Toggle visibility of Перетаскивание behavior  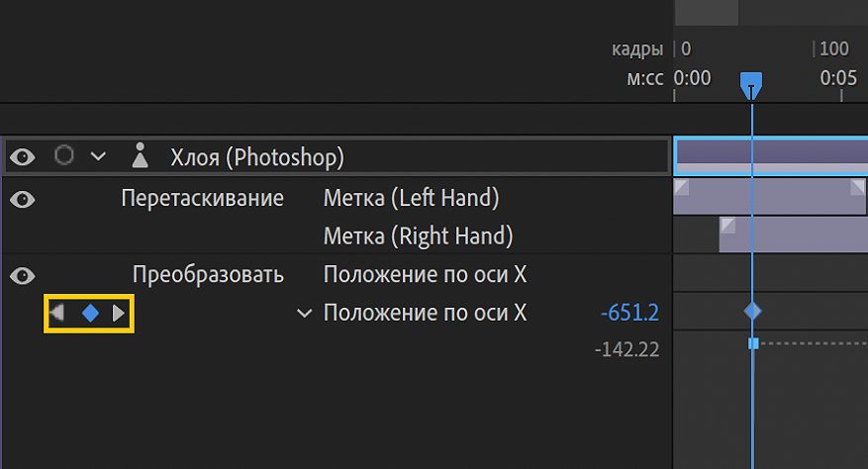click(x=23, y=199)
